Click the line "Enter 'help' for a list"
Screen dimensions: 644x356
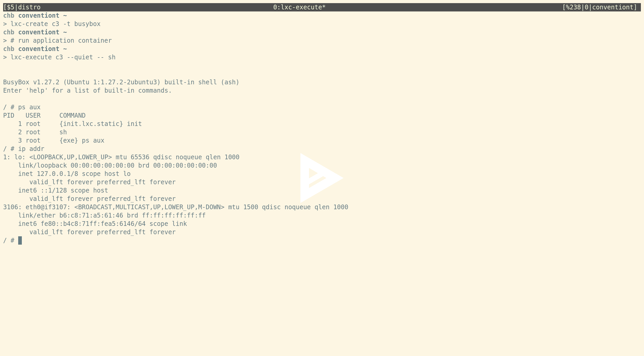coord(87,91)
